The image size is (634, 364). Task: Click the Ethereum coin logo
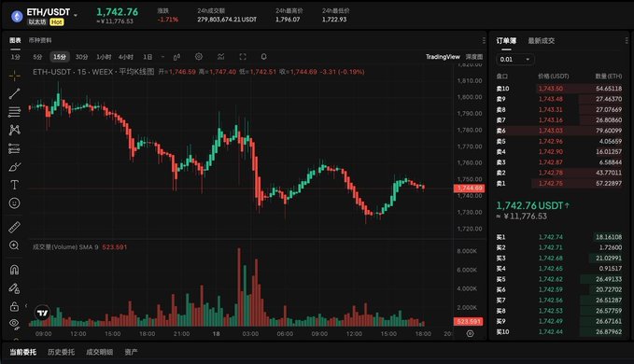coord(17,17)
